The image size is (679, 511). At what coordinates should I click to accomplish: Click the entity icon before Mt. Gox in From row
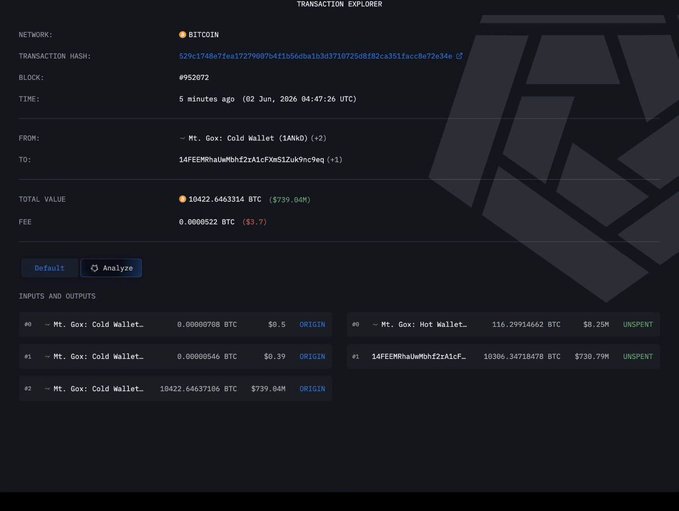(x=182, y=138)
